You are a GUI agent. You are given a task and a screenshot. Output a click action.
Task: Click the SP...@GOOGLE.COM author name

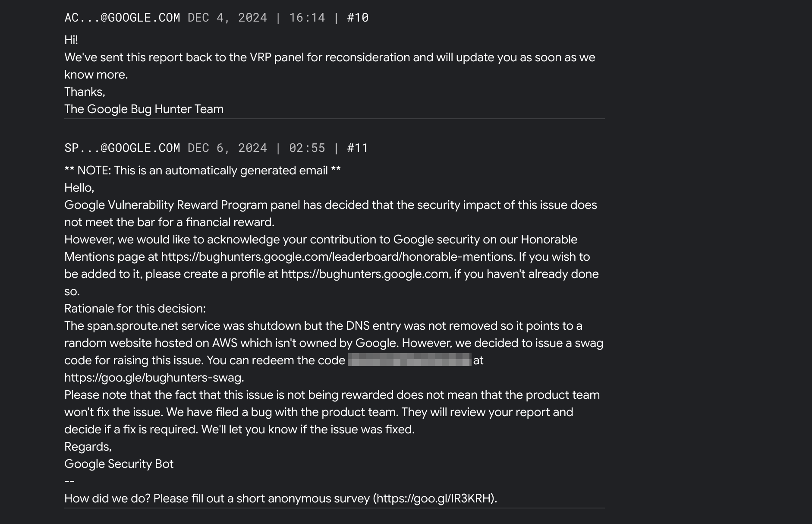[122, 148]
